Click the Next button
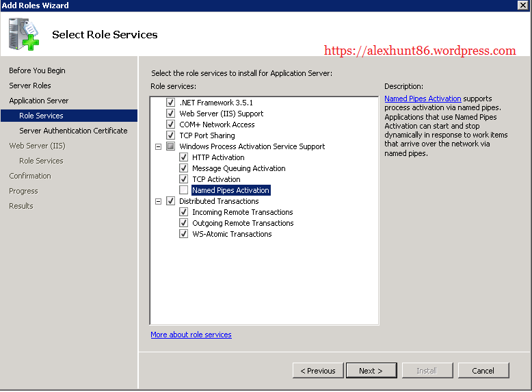 370,371
